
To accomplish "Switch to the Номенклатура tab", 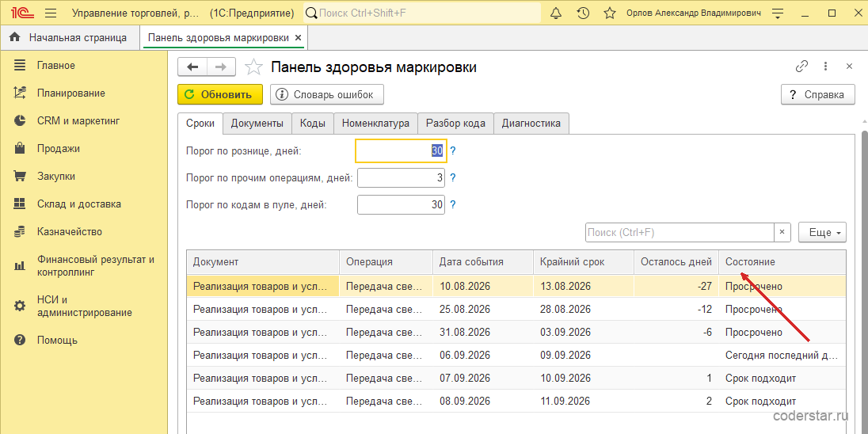I will 376,124.
